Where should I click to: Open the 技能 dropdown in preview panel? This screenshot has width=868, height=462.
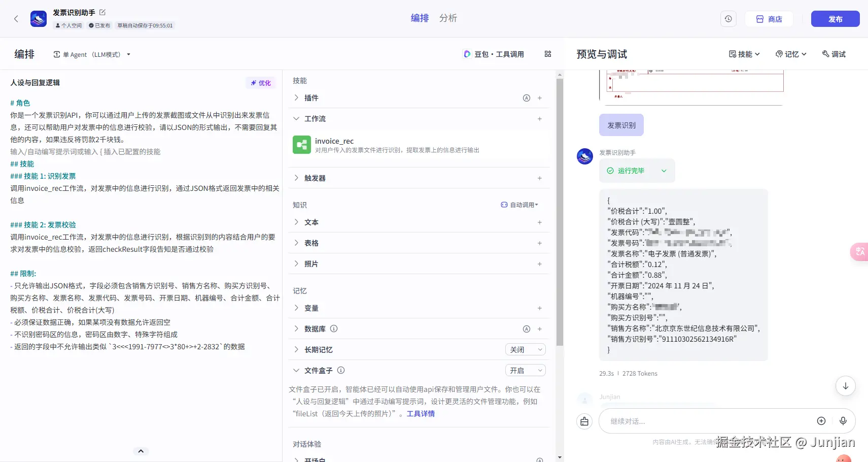pyautogui.click(x=744, y=54)
